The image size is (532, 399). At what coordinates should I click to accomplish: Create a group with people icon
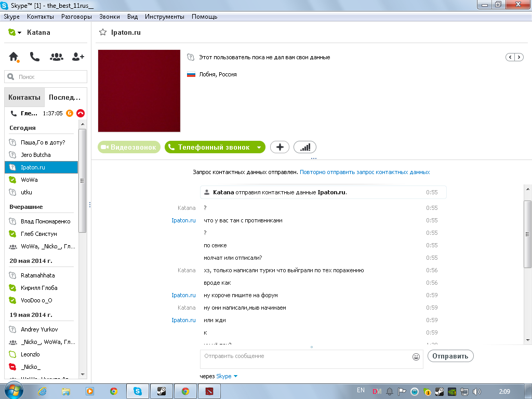[x=56, y=57]
